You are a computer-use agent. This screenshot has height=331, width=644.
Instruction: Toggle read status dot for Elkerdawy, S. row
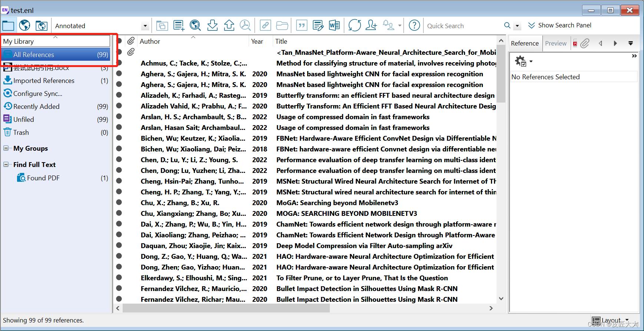tap(119, 277)
